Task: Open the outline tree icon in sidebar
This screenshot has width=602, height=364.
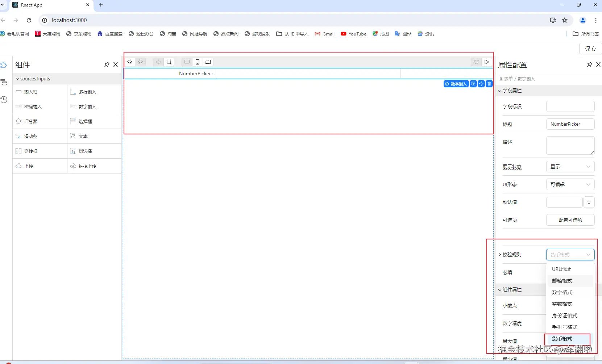Action: pos(4,82)
